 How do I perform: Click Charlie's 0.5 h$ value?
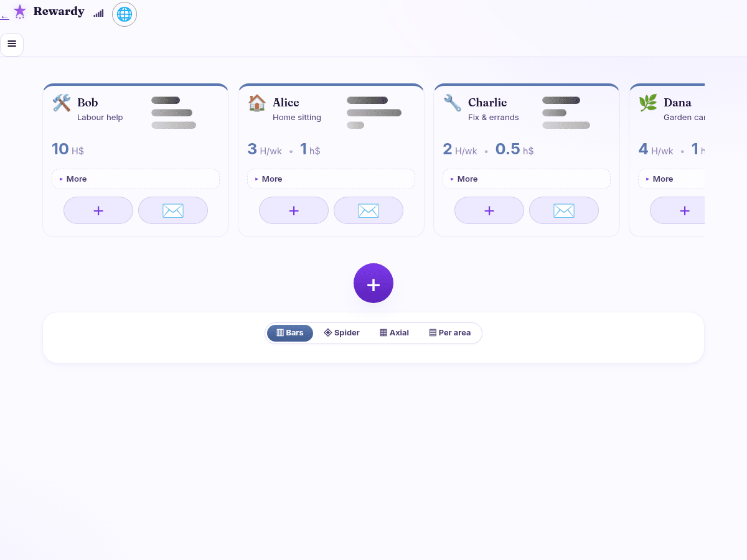click(x=515, y=149)
